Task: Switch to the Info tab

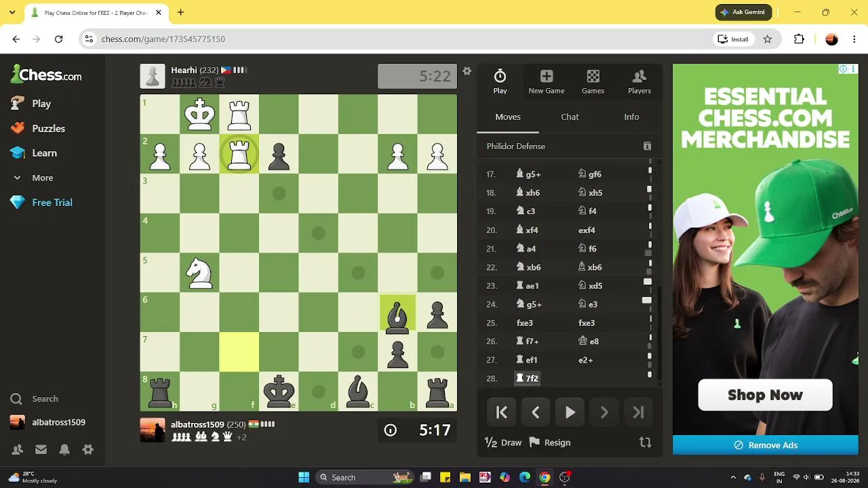Action: click(x=631, y=117)
